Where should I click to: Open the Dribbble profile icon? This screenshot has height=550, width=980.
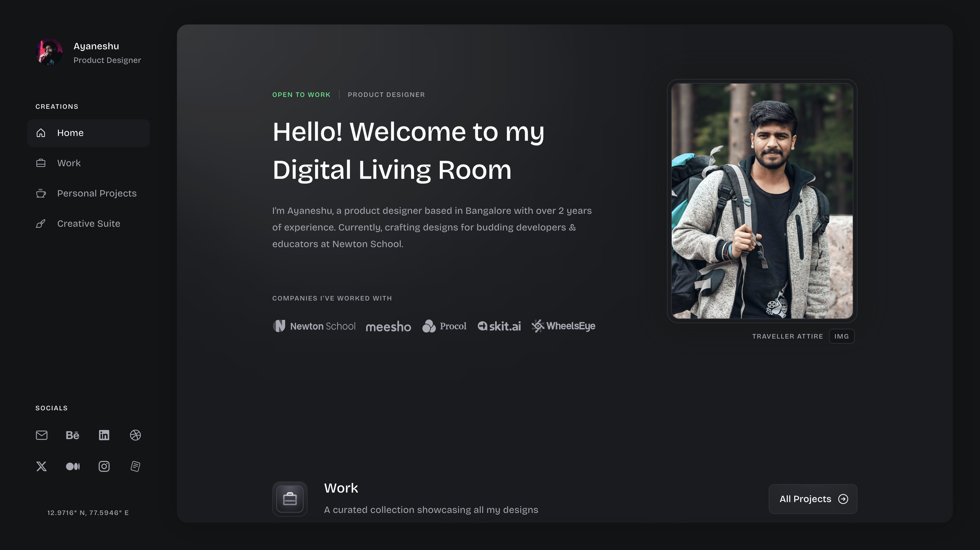pos(135,435)
